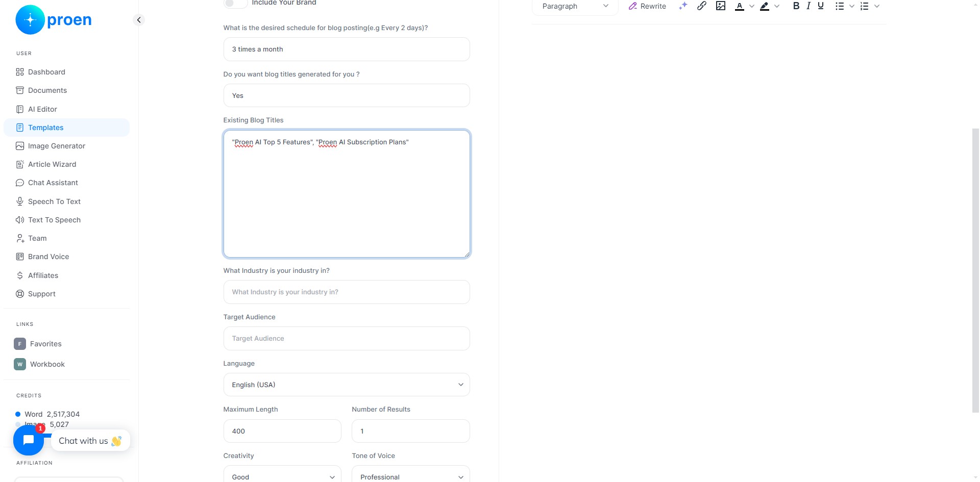The height and width of the screenshot is (482, 980).
Task: Click the proen logo icon
Action: coord(30,20)
